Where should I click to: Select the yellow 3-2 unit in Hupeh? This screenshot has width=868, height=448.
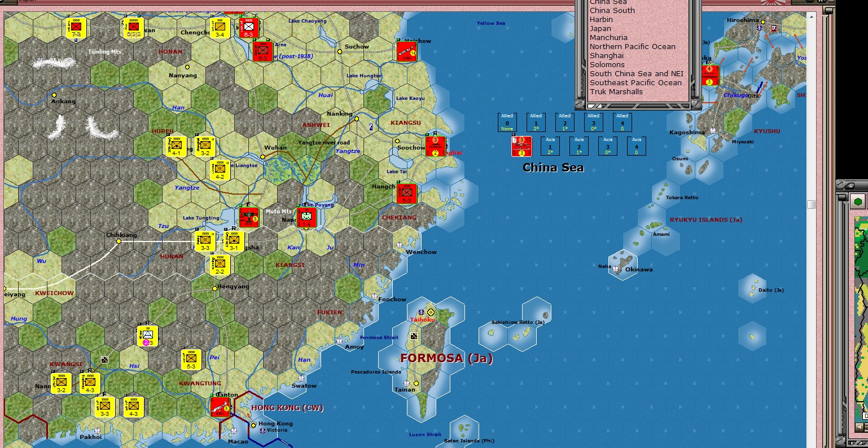205,146
